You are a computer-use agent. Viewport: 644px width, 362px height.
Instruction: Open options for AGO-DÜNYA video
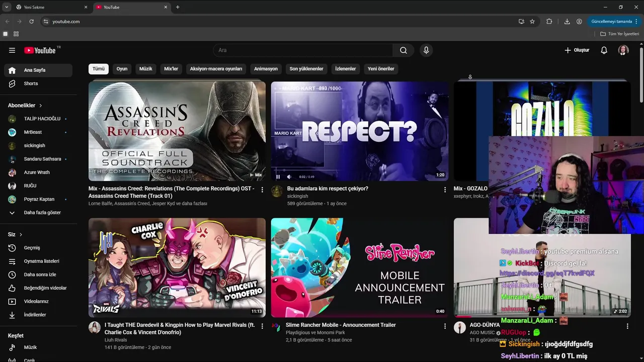627,326
